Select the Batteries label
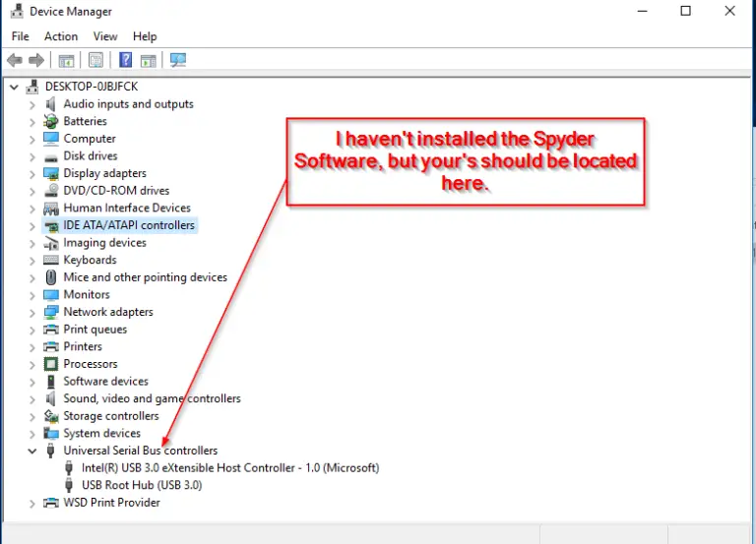756x544 pixels. 86,121
